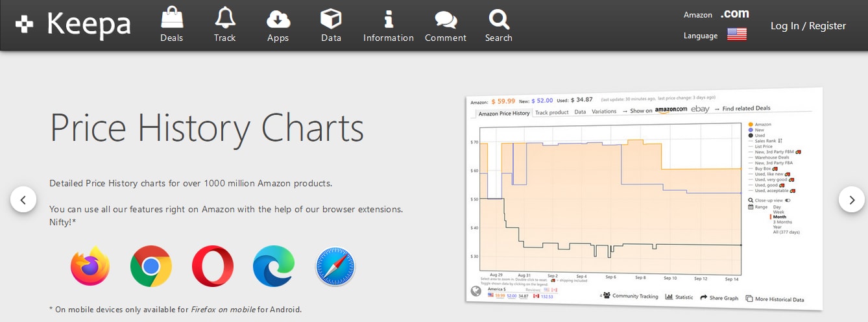Open the Information icon
868x322 pixels.
pos(388,19)
